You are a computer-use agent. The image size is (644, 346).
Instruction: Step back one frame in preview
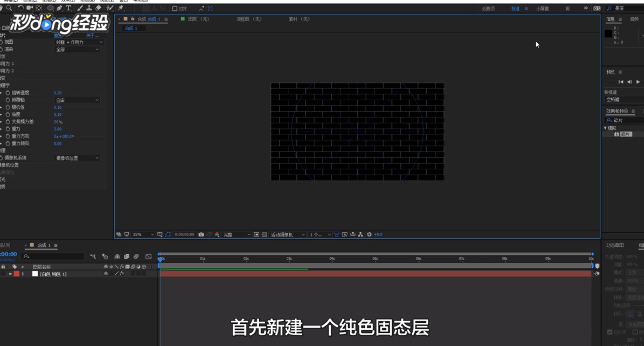[x=629, y=82]
